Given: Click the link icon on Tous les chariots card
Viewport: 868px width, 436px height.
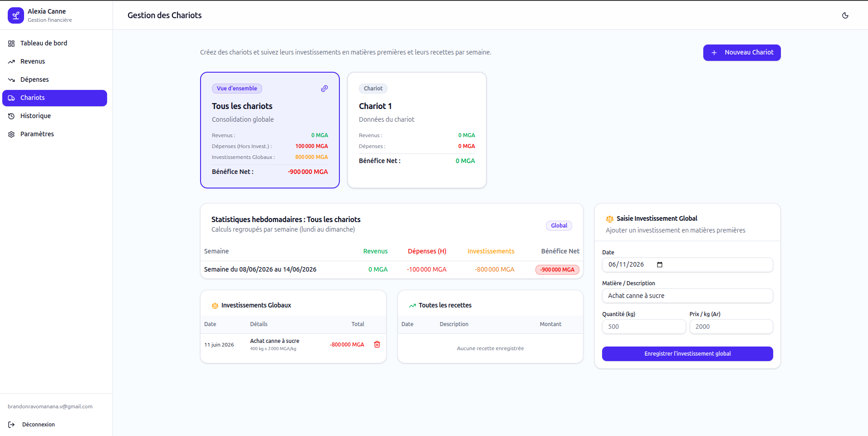Looking at the screenshot, I should [x=324, y=89].
